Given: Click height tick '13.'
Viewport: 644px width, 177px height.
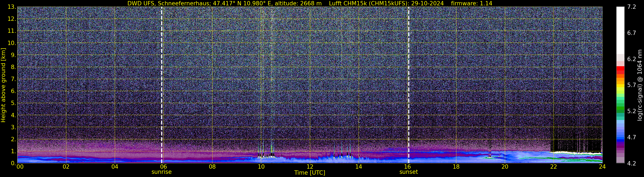Looking at the screenshot, I should [x=12, y=7].
